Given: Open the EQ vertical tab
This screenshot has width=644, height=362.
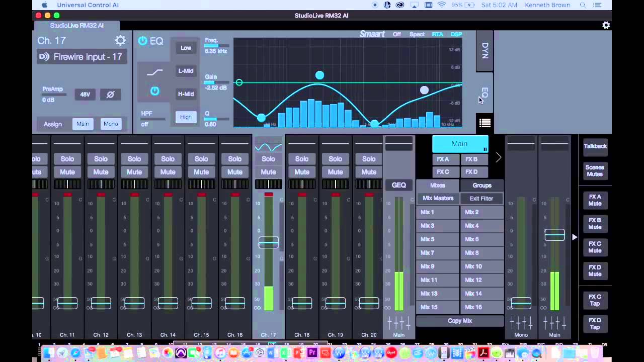Looking at the screenshot, I should click(485, 93).
